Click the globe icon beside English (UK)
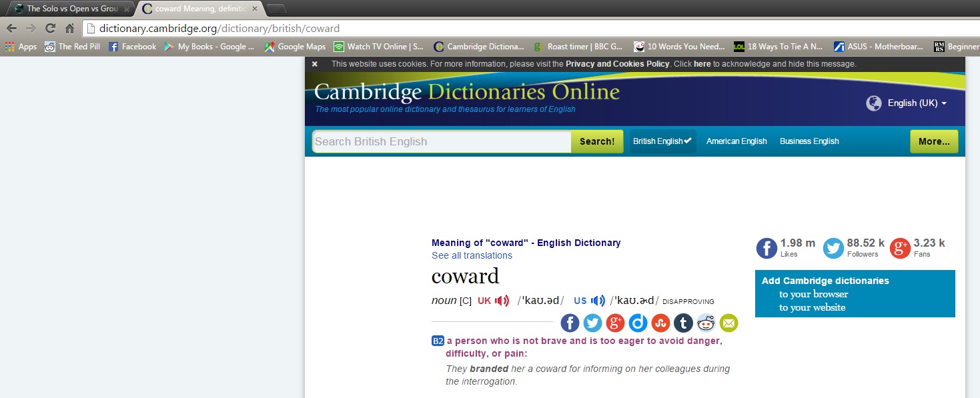Viewport: 980px width, 398px height. point(874,103)
